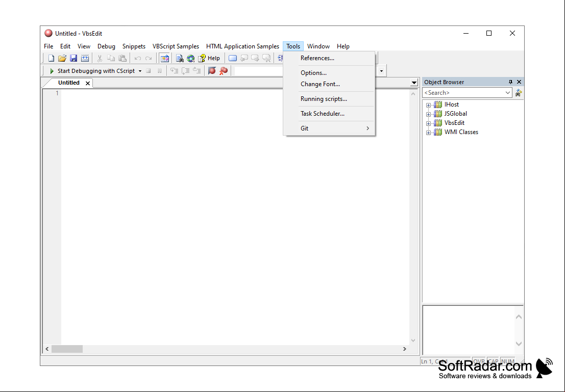
Task: Click the Step Into icon
Action: (x=175, y=71)
